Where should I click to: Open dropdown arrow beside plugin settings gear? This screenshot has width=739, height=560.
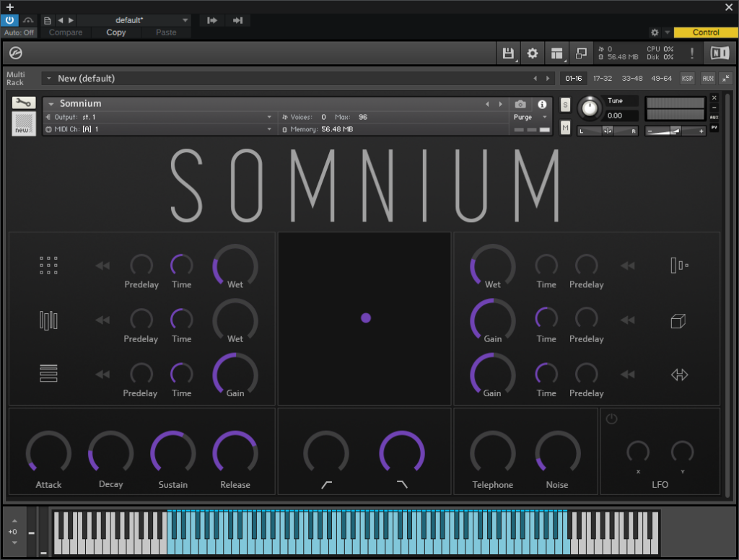(667, 32)
